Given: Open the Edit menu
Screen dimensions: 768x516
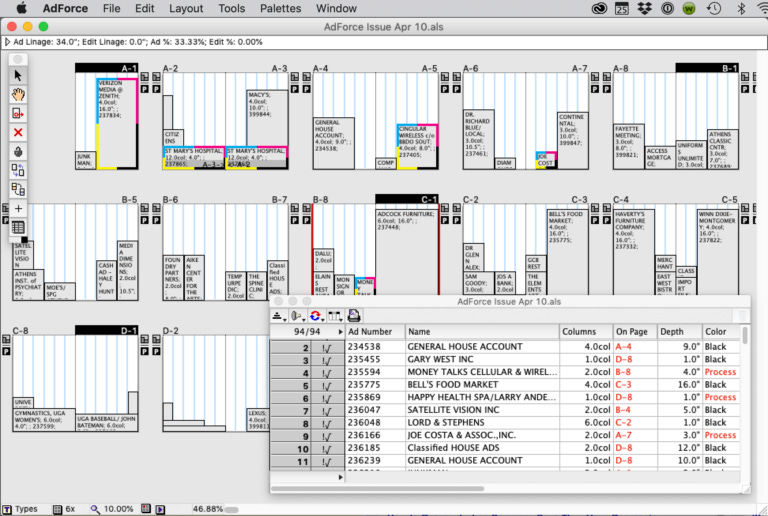Looking at the screenshot, I should pyautogui.click(x=144, y=8).
